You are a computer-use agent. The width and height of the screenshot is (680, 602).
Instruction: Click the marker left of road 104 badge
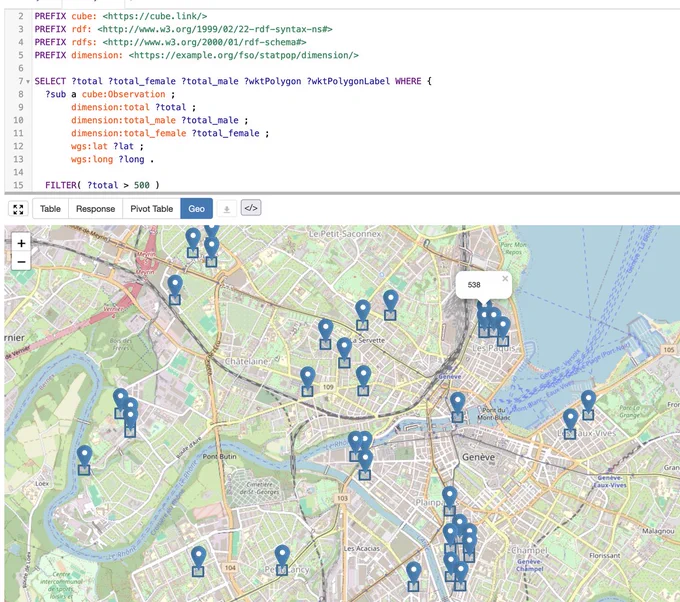click(x=198, y=561)
